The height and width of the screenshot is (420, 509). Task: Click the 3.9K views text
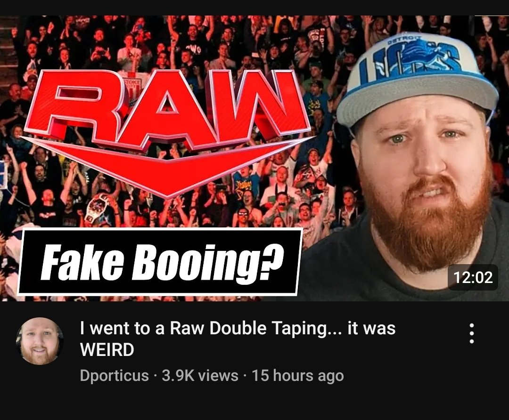[x=200, y=376]
